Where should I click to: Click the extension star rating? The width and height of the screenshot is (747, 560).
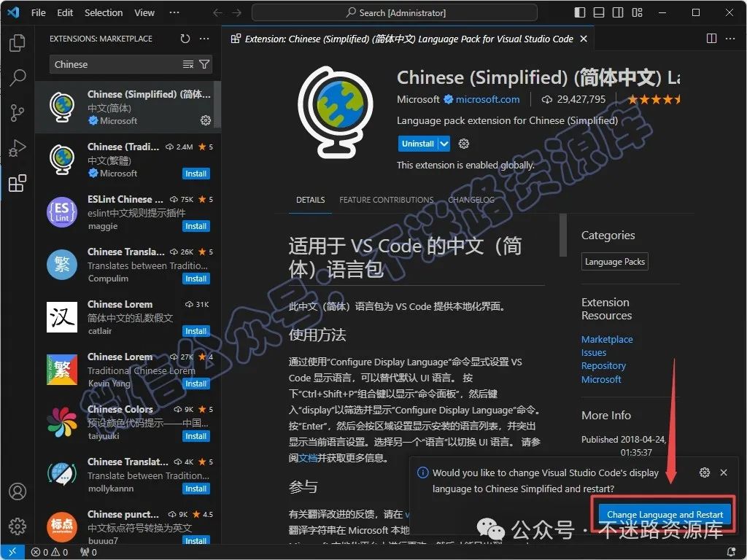(654, 99)
